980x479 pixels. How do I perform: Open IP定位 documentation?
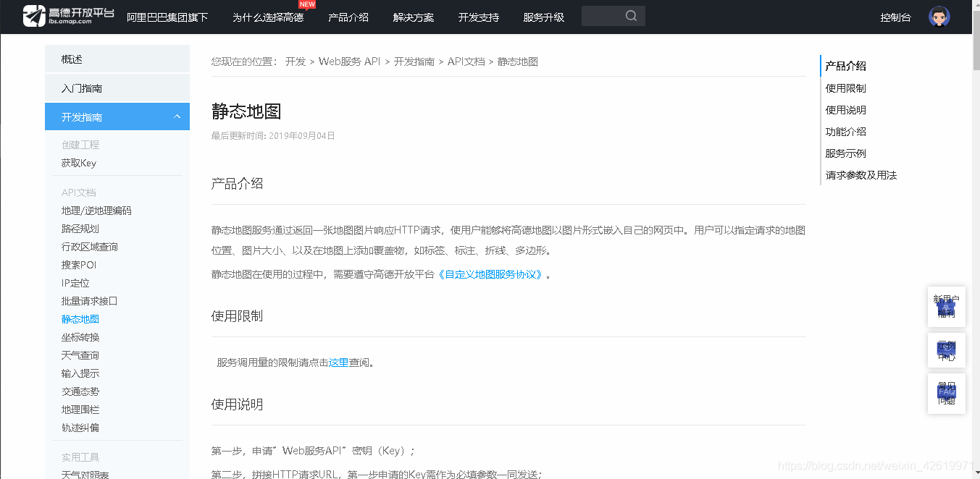(x=75, y=283)
